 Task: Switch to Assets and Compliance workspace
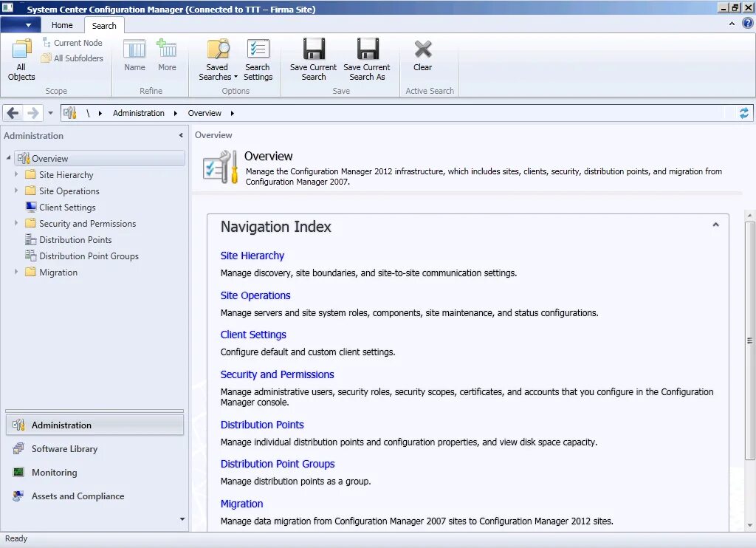coord(78,496)
